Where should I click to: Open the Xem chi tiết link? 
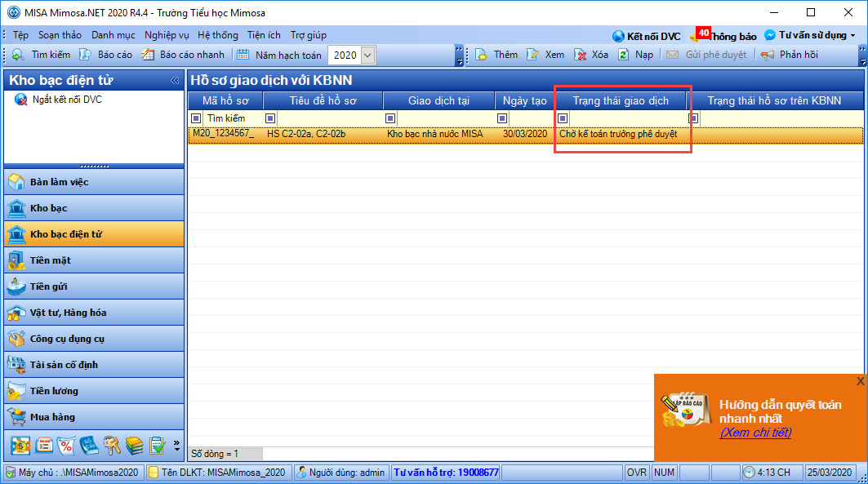tap(755, 433)
